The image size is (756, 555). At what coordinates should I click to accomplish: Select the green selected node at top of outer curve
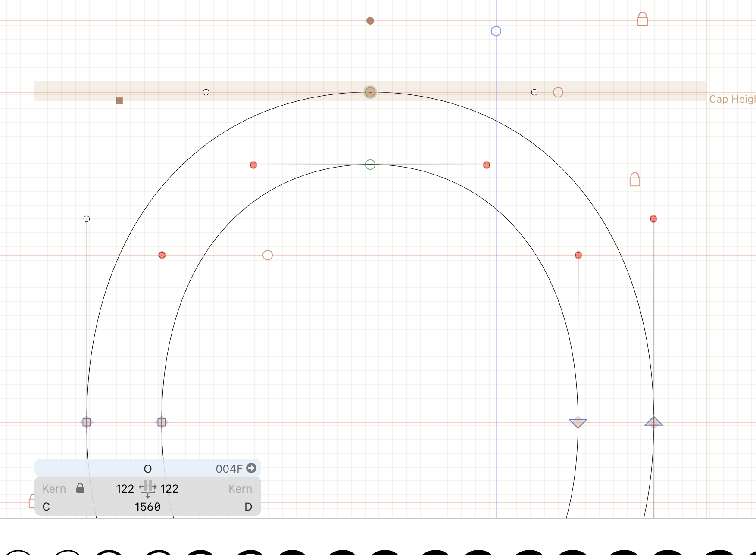(370, 92)
